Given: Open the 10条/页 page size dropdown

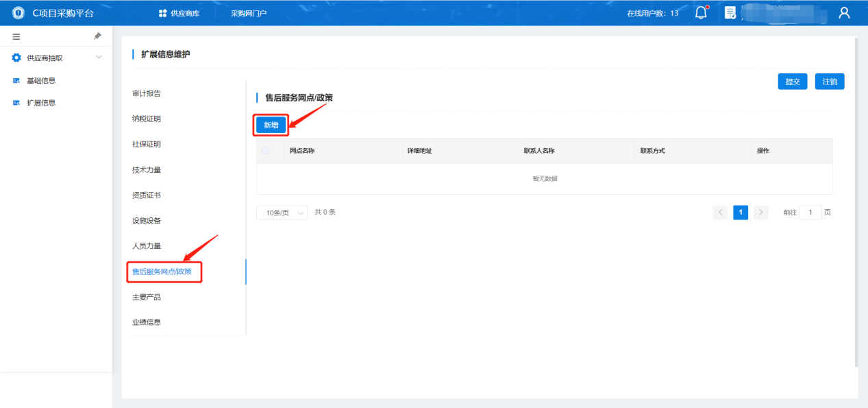Looking at the screenshot, I should pyautogui.click(x=282, y=213).
